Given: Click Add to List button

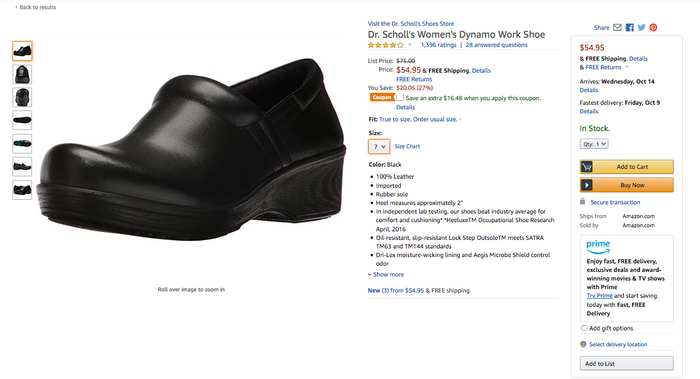Looking at the screenshot, I should click(626, 363).
